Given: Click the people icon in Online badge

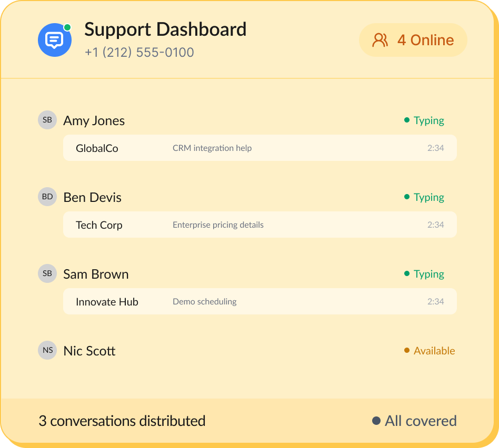Looking at the screenshot, I should click(380, 40).
